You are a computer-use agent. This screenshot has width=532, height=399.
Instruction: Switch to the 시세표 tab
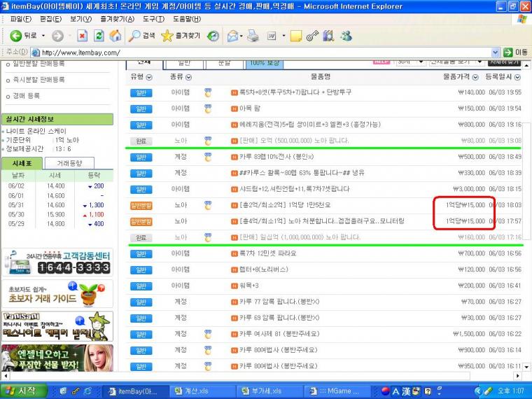click(22, 164)
